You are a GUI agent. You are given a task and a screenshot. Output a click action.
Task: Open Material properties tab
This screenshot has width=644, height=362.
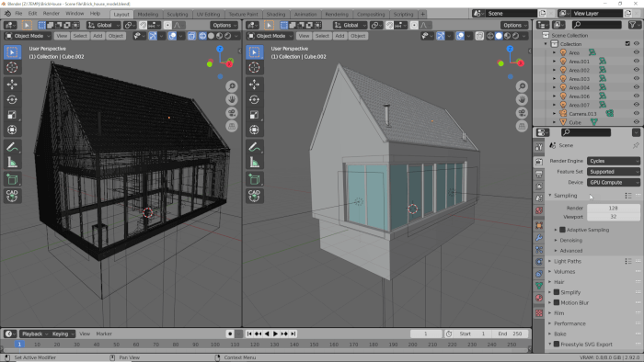click(x=539, y=298)
